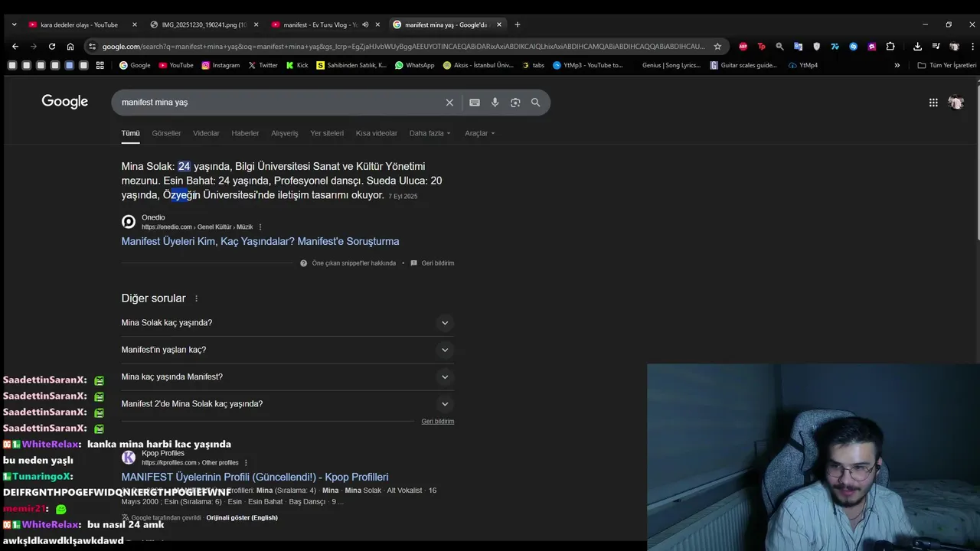The image size is (980, 551).
Task: Open Chrome three-dot menu
Action: (x=972, y=46)
